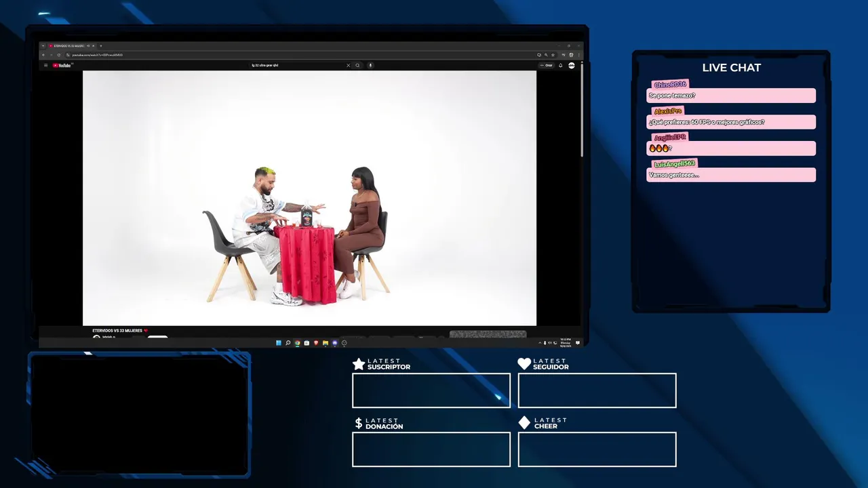Bookmark this page with the star icon
The width and height of the screenshot is (868, 488).
[553, 55]
